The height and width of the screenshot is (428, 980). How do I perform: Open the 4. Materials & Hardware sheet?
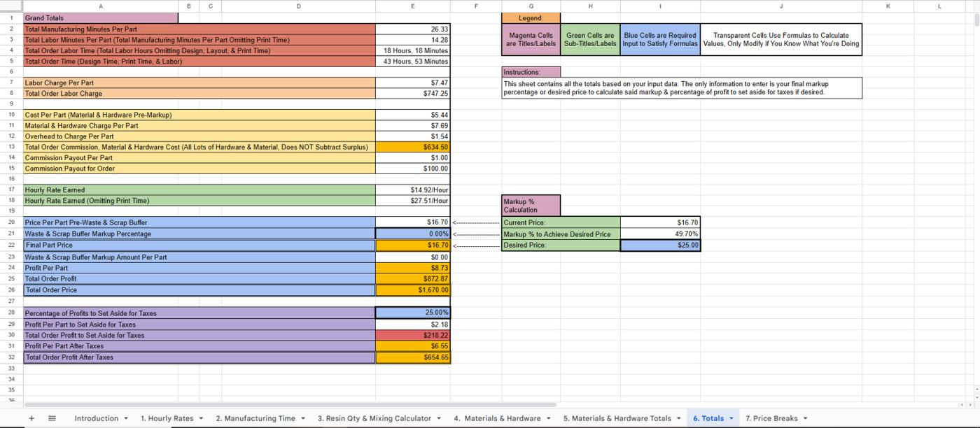click(496, 418)
